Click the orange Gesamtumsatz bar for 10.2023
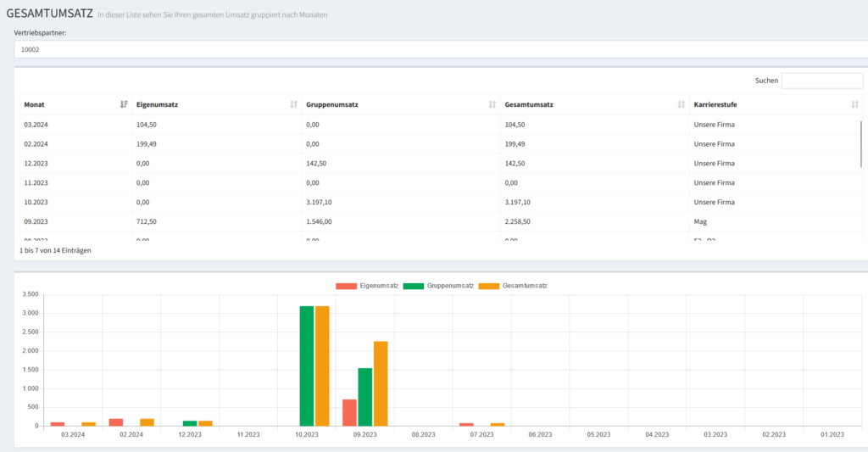 coord(322,365)
